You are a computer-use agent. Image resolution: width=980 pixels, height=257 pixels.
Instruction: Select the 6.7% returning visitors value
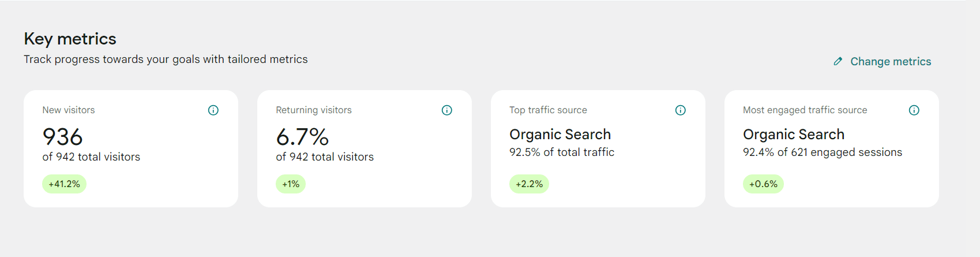click(302, 137)
